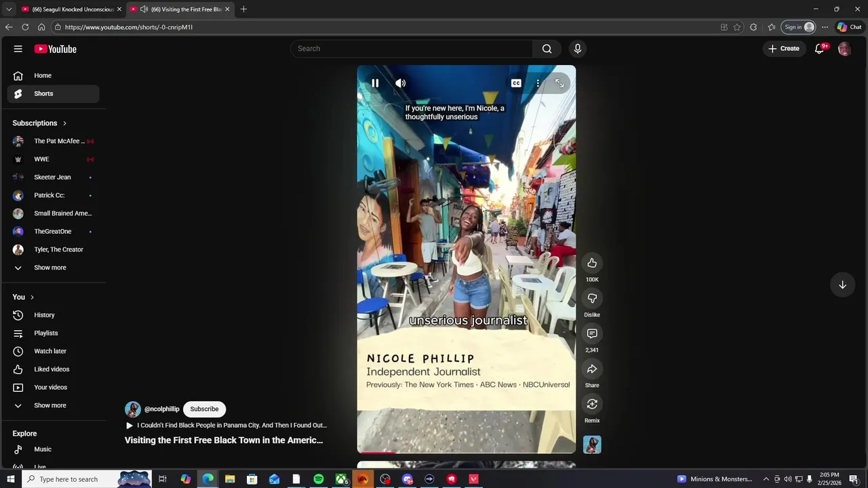Expand Show more under You section
The width and height of the screenshot is (868, 488).
(54, 405)
